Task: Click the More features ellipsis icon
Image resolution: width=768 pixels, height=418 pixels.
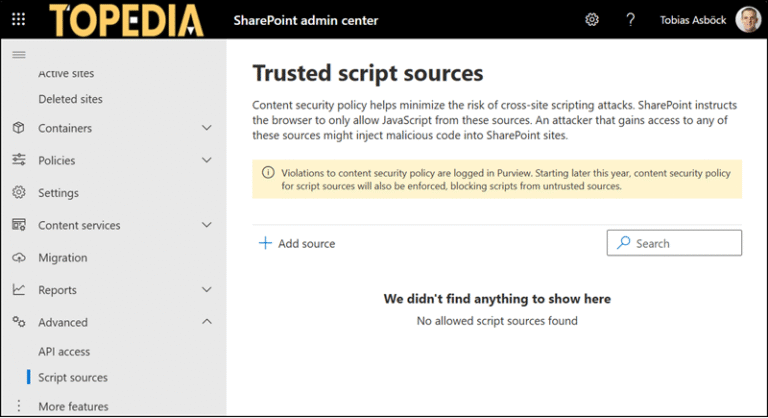Action: (x=19, y=406)
